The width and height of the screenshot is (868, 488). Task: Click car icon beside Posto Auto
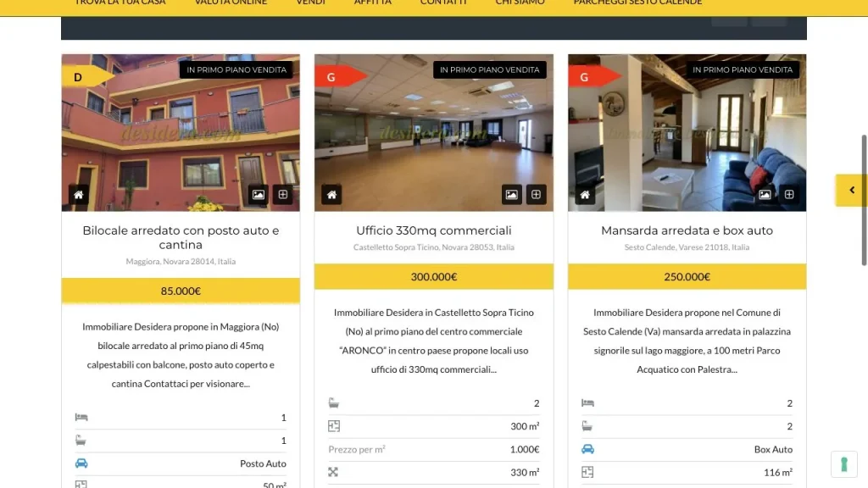tap(81, 463)
